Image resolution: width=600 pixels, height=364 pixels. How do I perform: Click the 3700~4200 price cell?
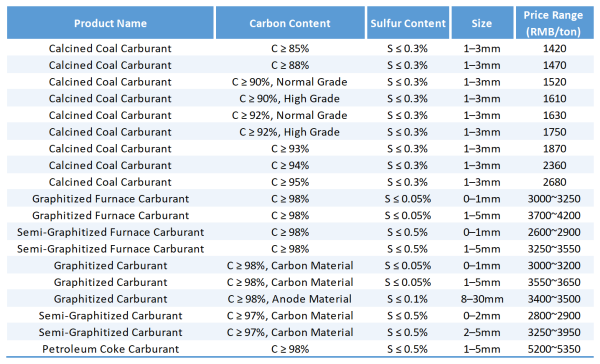point(554,215)
